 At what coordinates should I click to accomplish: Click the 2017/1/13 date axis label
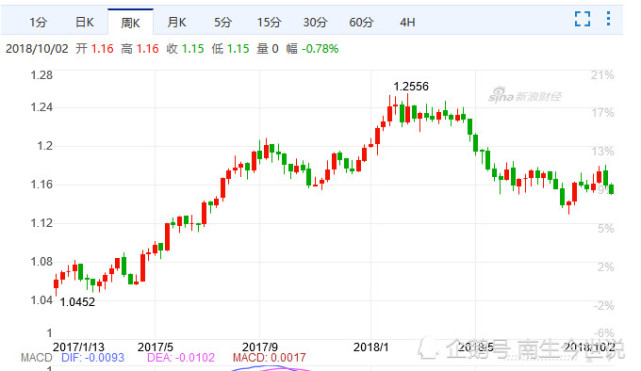coord(78,347)
